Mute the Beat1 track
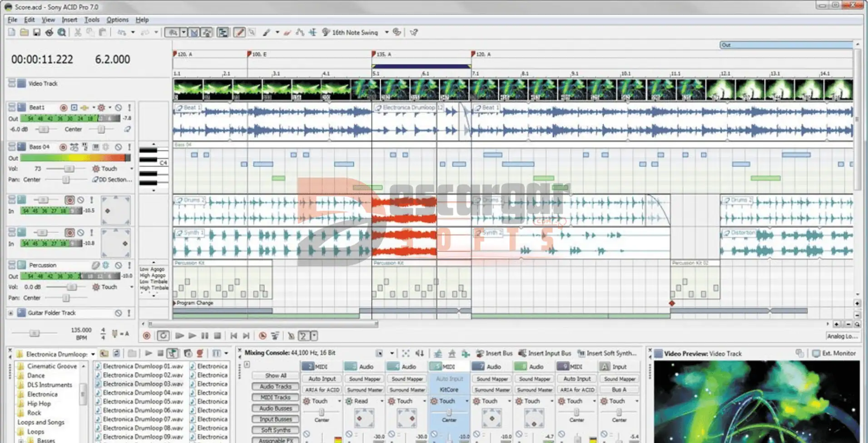Screen dimensions: 868x443 point(119,108)
